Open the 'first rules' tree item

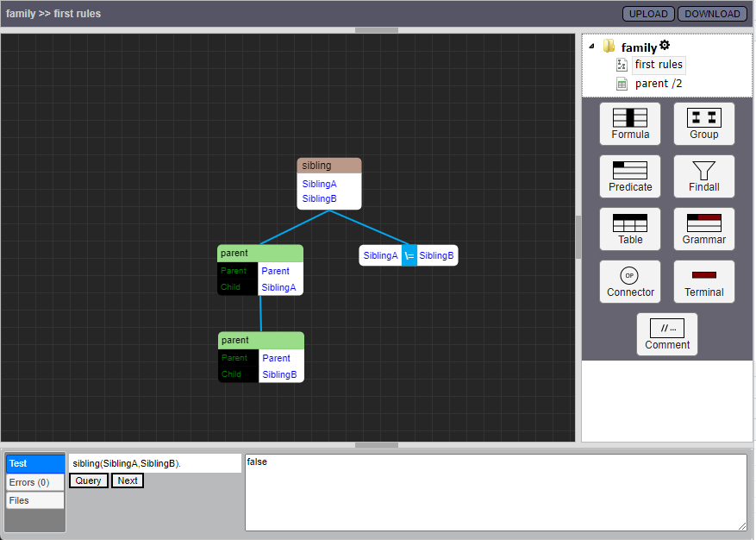[x=658, y=65]
